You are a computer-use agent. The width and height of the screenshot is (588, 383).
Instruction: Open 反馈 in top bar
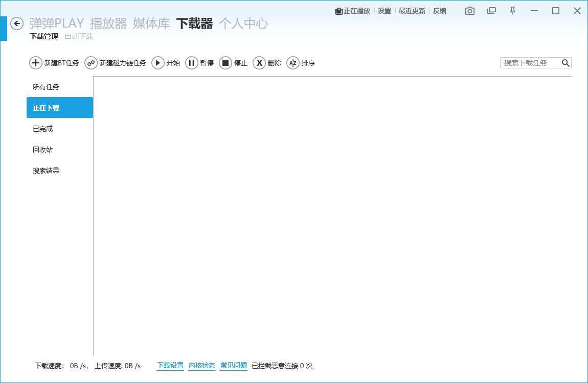440,11
